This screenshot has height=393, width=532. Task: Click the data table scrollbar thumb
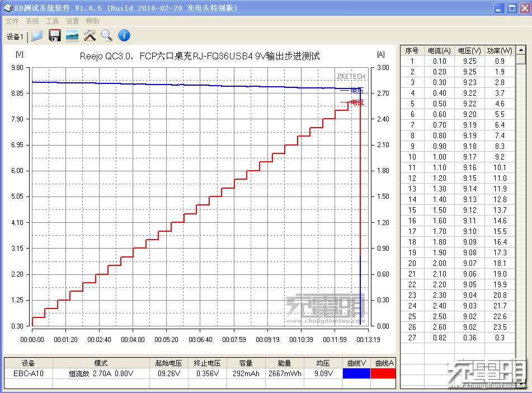(521, 59)
